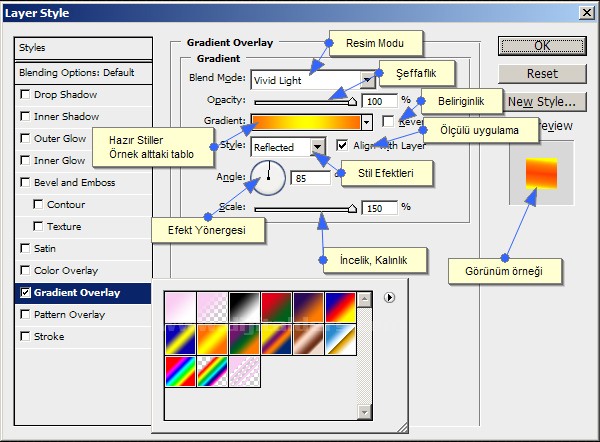Expand the gradient picker dropdown arrow
The width and height of the screenshot is (600, 442).
pyautogui.click(x=368, y=122)
